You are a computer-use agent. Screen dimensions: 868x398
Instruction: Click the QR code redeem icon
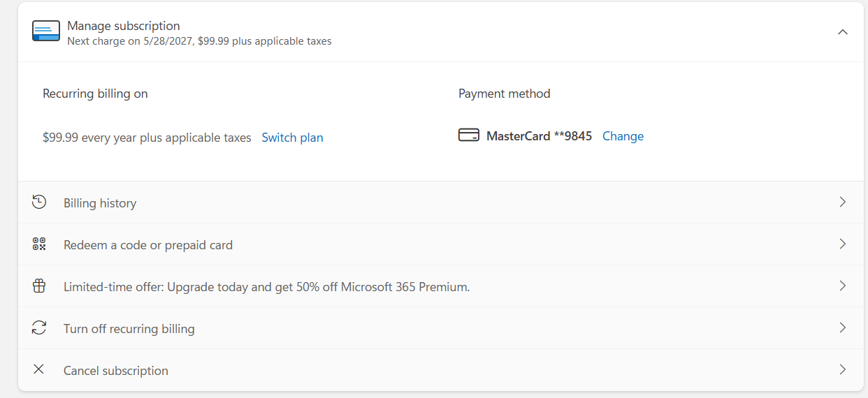point(39,244)
